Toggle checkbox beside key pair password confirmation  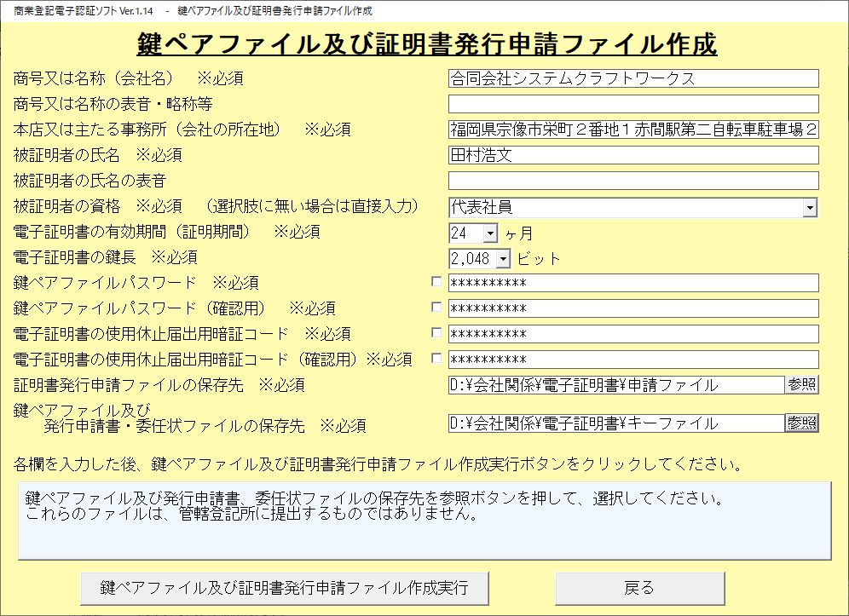click(436, 308)
